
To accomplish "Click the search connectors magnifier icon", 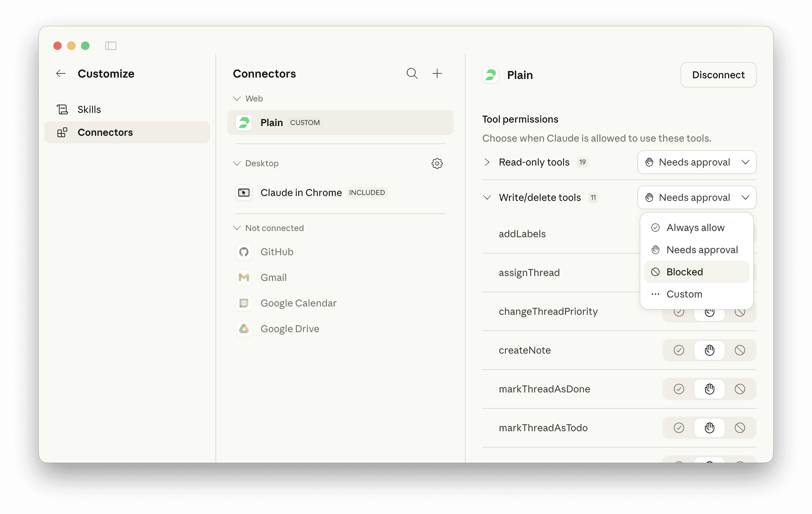I will [412, 73].
